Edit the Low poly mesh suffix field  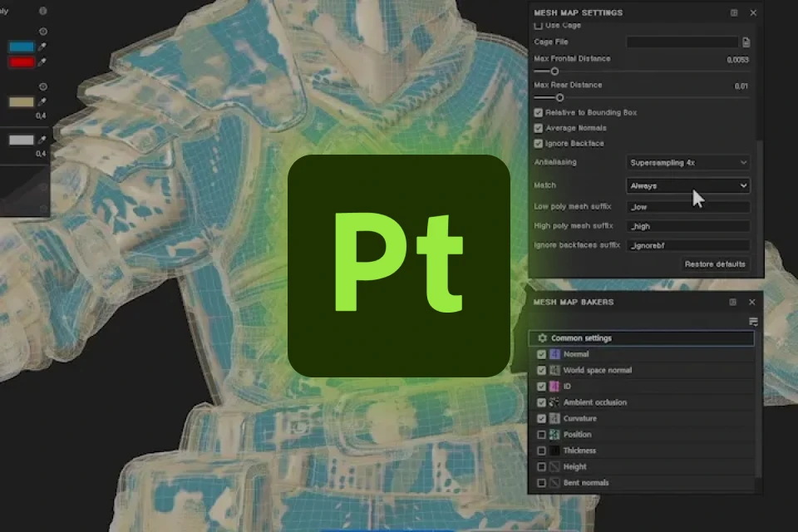[687, 207]
